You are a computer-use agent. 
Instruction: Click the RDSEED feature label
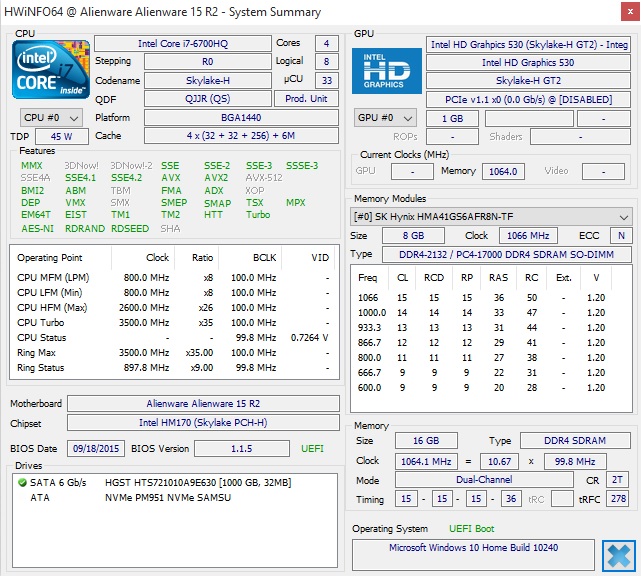130,229
